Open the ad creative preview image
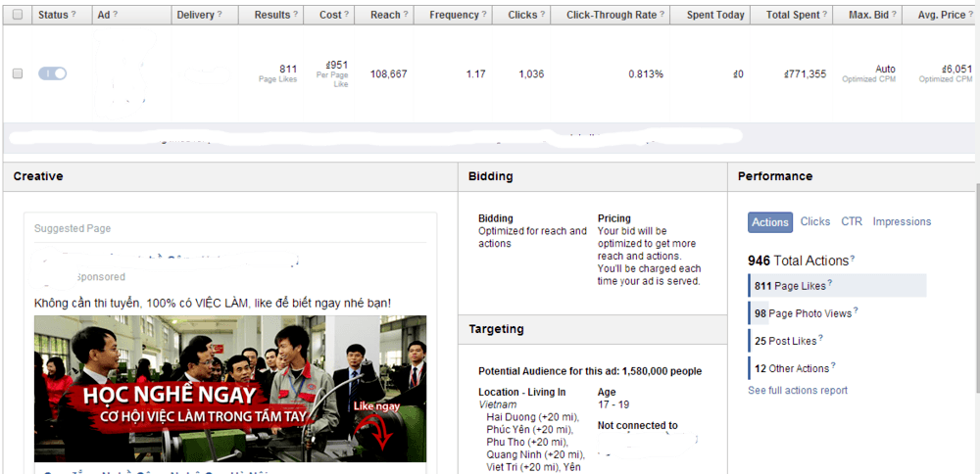Image resolution: width=980 pixels, height=474 pixels. (x=230, y=389)
